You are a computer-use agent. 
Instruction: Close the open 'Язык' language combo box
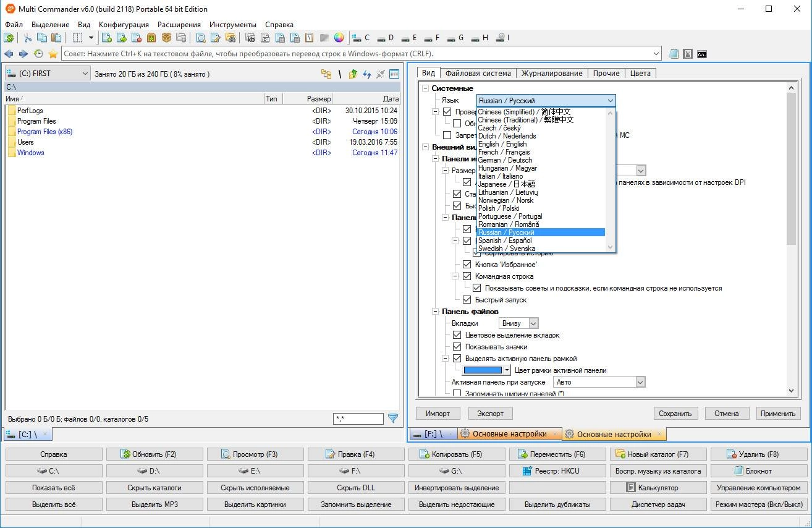point(611,101)
